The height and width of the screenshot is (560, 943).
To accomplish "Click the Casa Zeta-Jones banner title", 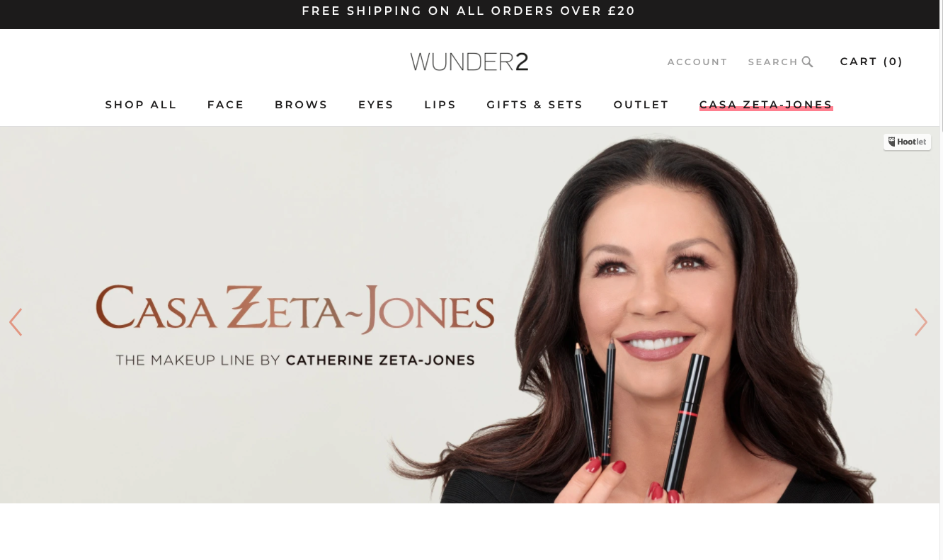I will click(x=295, y=309).
